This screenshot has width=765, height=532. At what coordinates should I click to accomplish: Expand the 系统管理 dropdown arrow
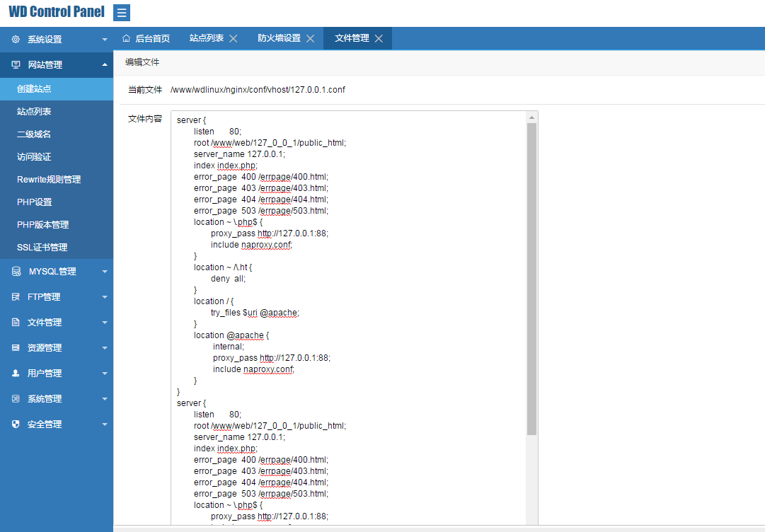coord(105,399)
